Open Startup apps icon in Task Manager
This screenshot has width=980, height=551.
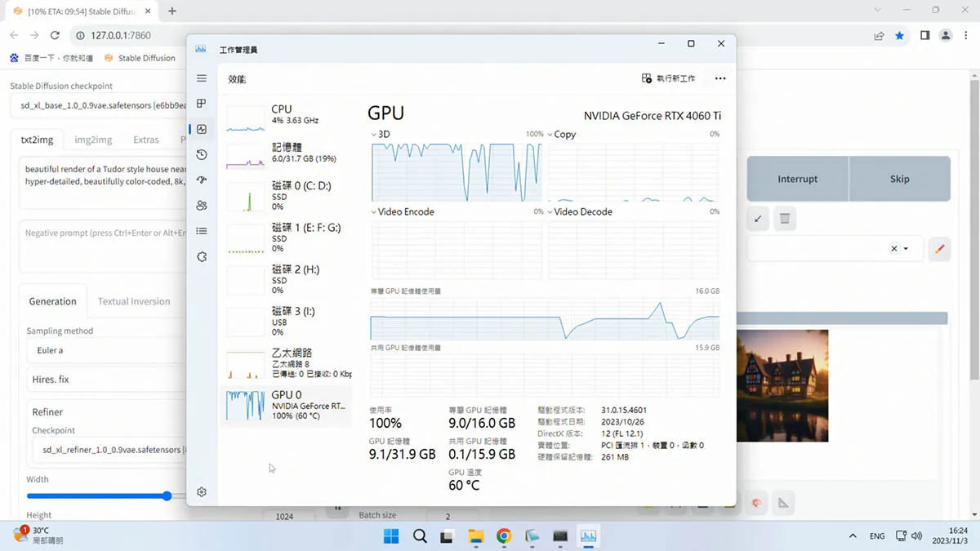[x=202, y=180]
